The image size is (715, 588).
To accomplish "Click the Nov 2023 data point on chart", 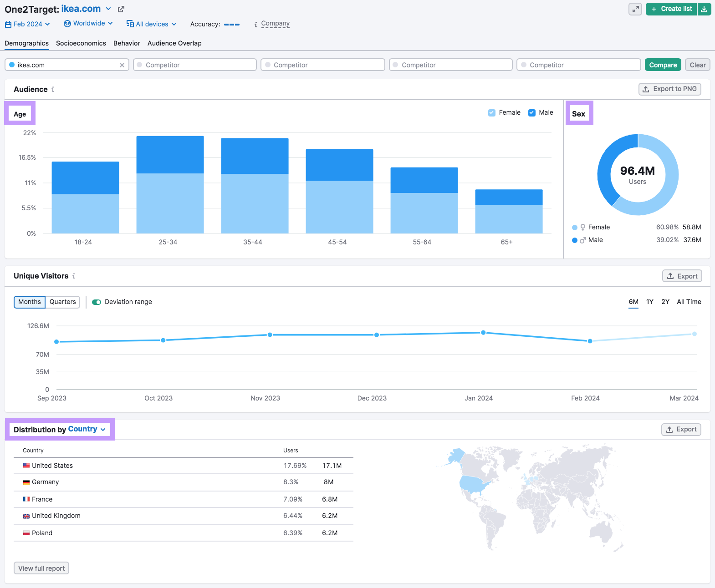I will (270, 335).
